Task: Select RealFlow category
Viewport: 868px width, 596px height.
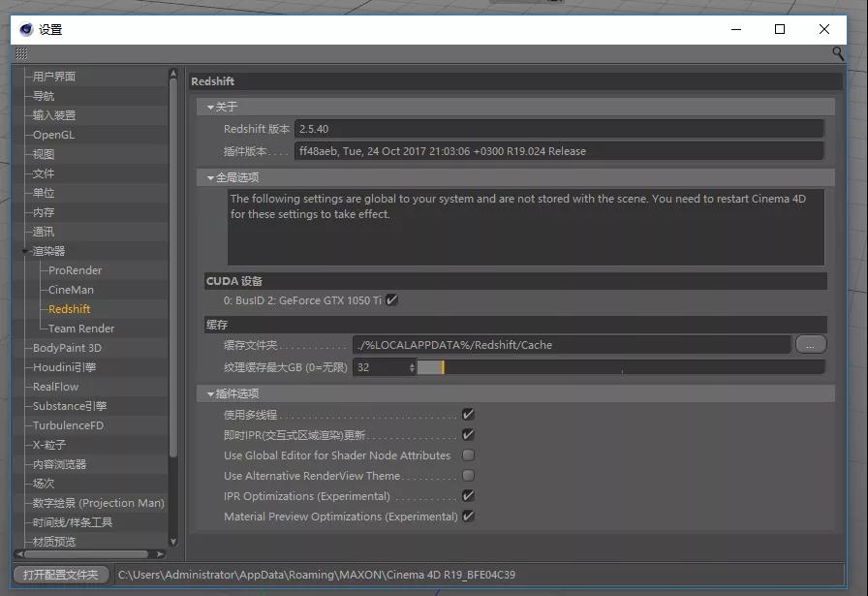Action: (x=55, y=387)
